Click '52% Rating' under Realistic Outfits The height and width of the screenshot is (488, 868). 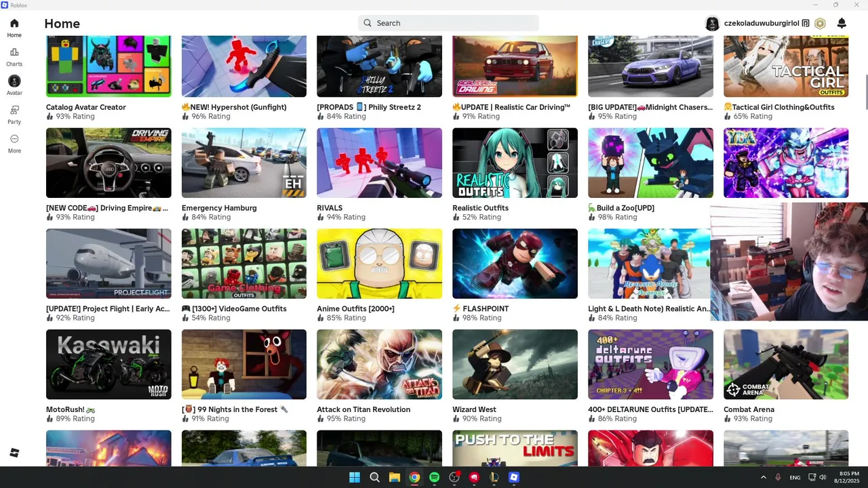tap(481, 217)
